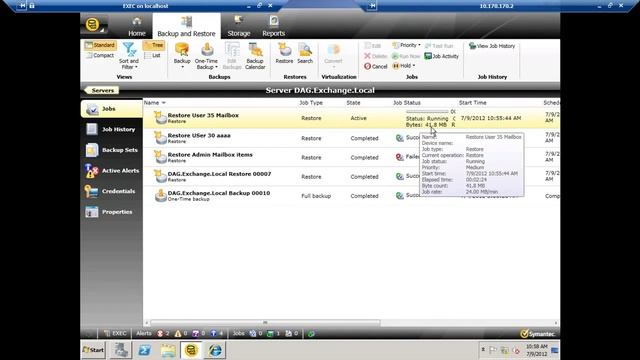This screenshot has width=640, height=360.
Task: Open the Priority dropdown
Action: [407, 45]
